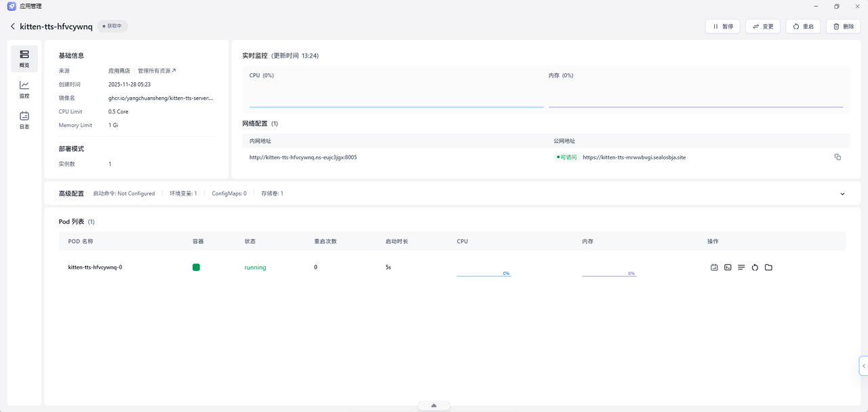Restart the kitten-tts-hfvcywnq-0 pod icon
The image size is (868, 412).
(x=755, y=267)
